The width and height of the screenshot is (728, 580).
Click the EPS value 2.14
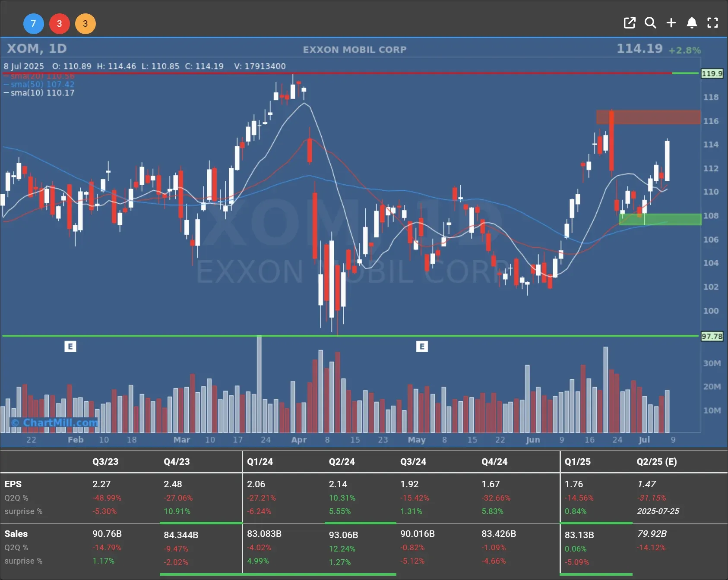coord(338,484)
